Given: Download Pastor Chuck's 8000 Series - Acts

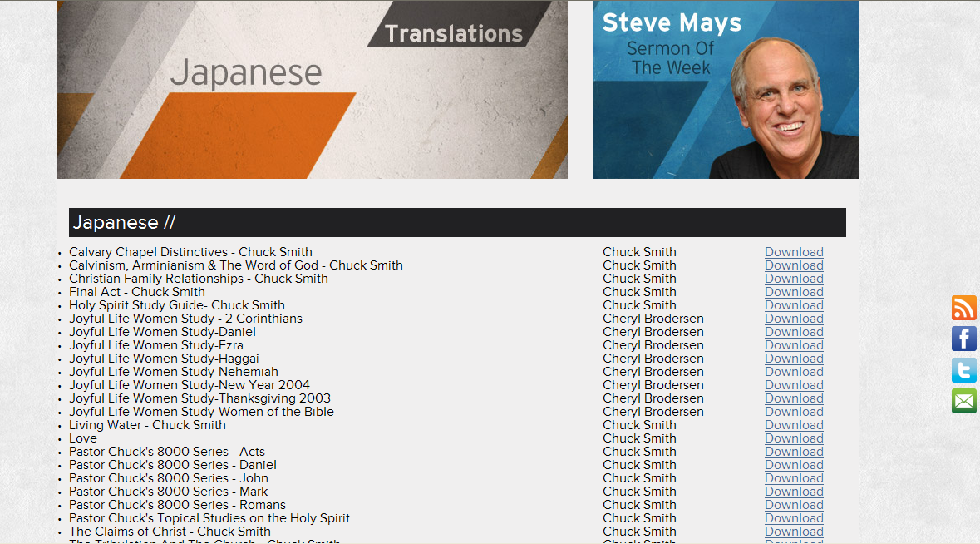Looking at the screenshot, I should tap(794, 452).
